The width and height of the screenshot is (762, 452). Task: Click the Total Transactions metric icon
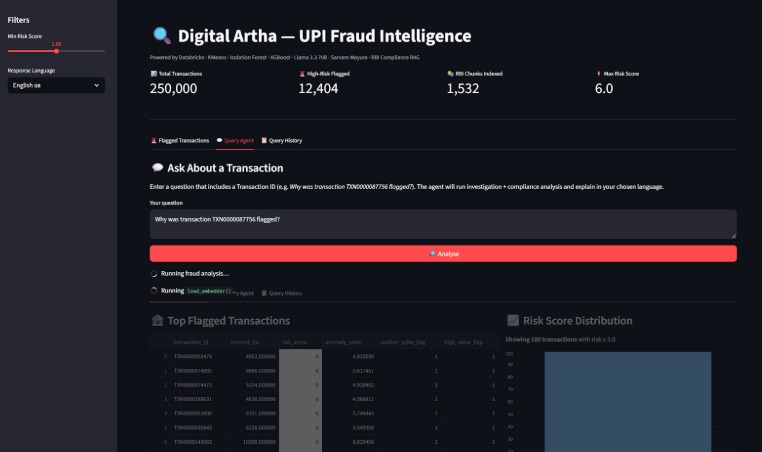pyautogui.click(x=154, y=74)
